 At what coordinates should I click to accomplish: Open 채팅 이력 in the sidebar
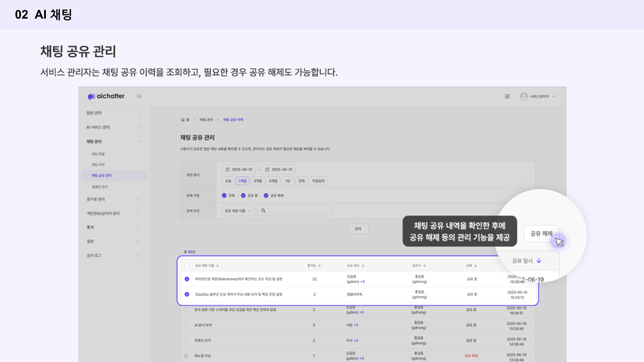[x=98, y=165]
